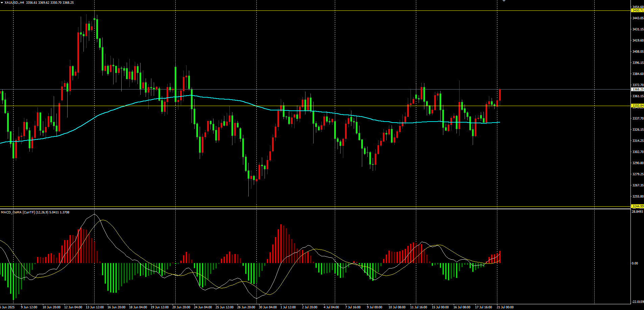The height and width of the screenshot is (310, 644).
Task: Click the yellow 3450.71 price level label
Action: pyautogui.click(x=638, y=10)
